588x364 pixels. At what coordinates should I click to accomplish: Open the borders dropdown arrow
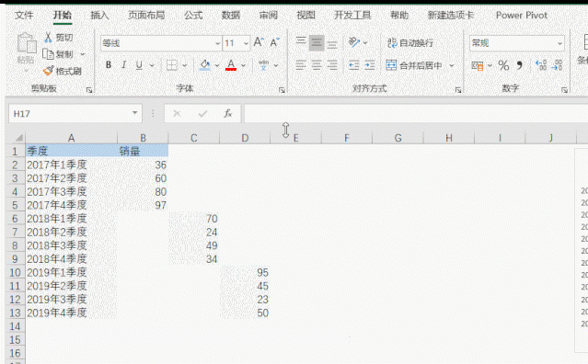coord(185,65)
